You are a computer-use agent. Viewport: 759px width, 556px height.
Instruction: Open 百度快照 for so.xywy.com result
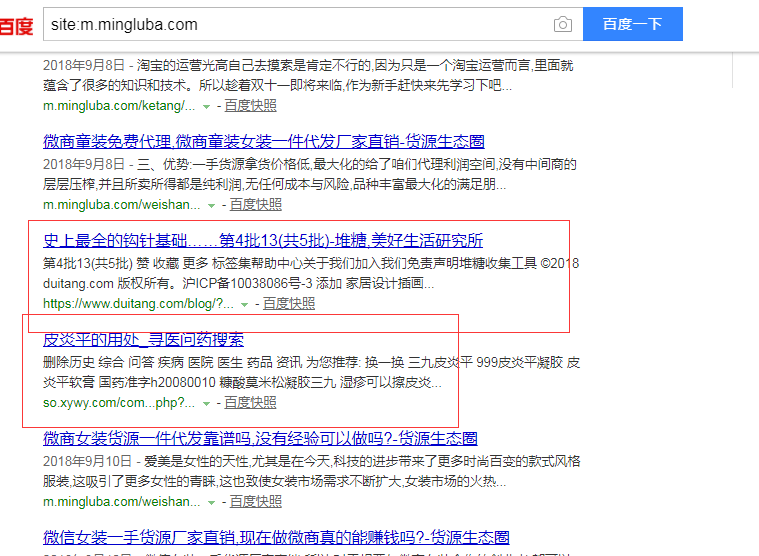coord(250,403)
